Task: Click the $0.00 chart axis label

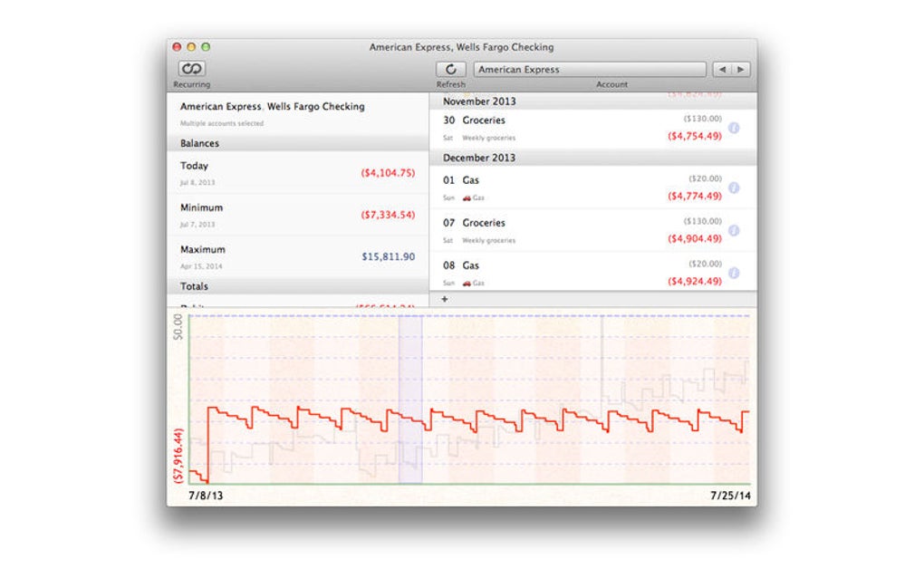Action: click(178, 327)
